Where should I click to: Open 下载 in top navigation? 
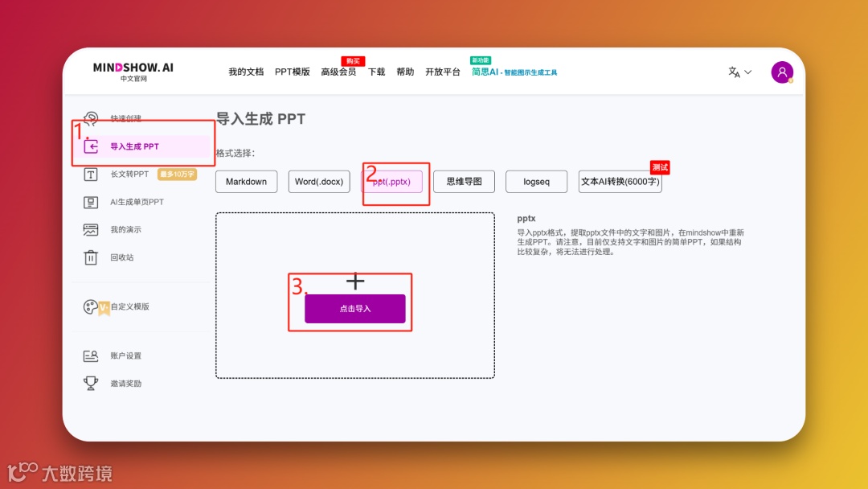click(376, 72)
